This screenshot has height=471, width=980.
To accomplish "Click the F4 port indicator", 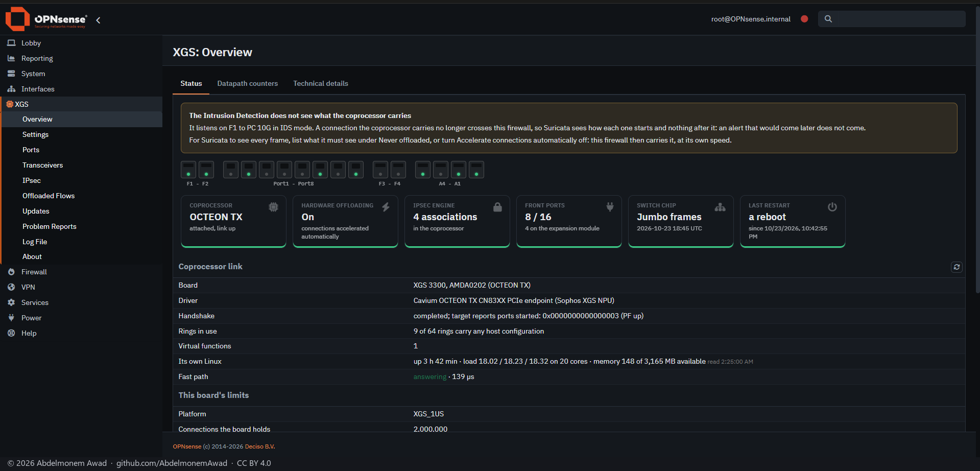I will (x=398, y=170).
